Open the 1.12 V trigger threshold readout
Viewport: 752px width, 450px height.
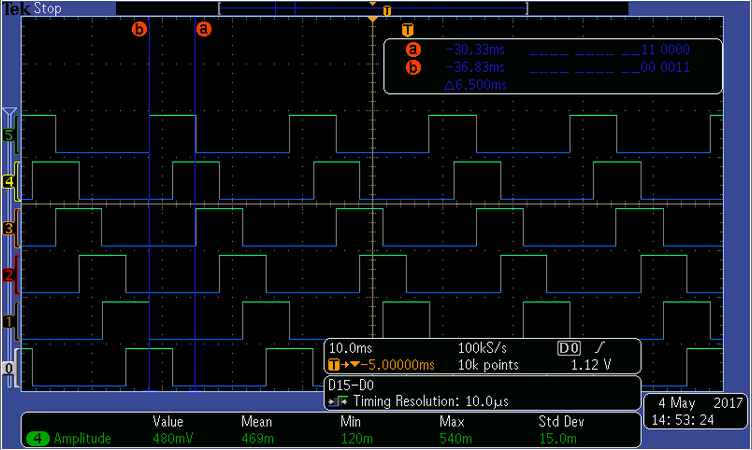(590, 365)
